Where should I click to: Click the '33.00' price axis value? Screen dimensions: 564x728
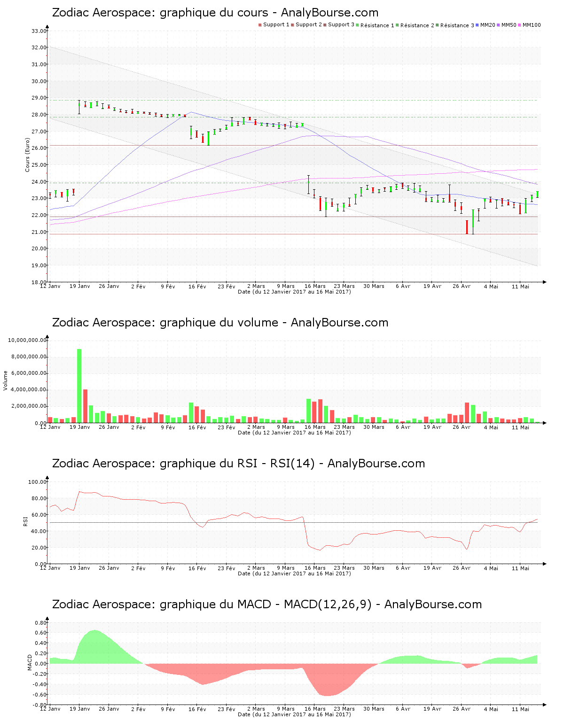coord(39,31)
